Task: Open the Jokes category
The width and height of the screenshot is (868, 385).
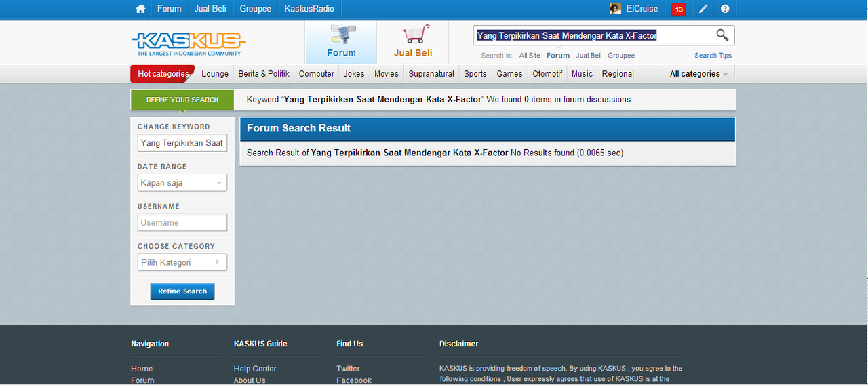Action: tap(354, 74)
